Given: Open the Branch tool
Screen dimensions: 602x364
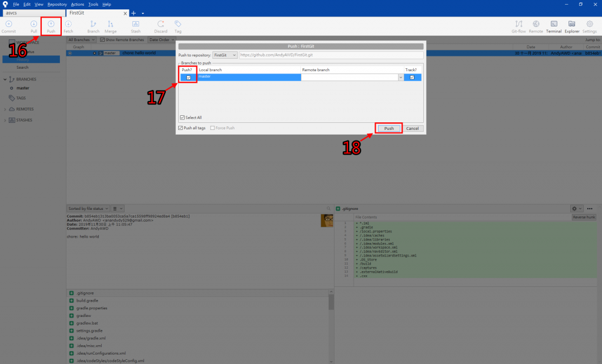Looking at the screenshot, I should 93,26.
